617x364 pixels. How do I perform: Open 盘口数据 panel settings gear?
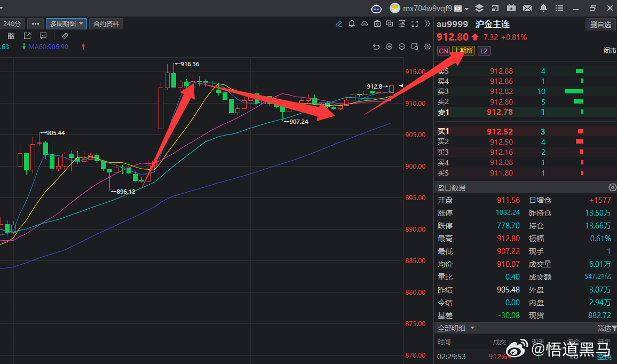point(612,187)
